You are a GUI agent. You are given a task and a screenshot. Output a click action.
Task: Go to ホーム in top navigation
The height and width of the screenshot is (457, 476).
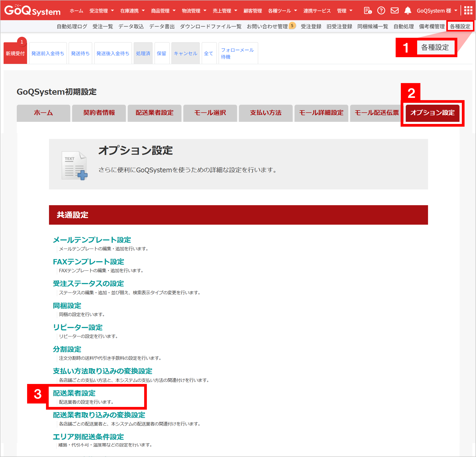(x=76, y=11)
